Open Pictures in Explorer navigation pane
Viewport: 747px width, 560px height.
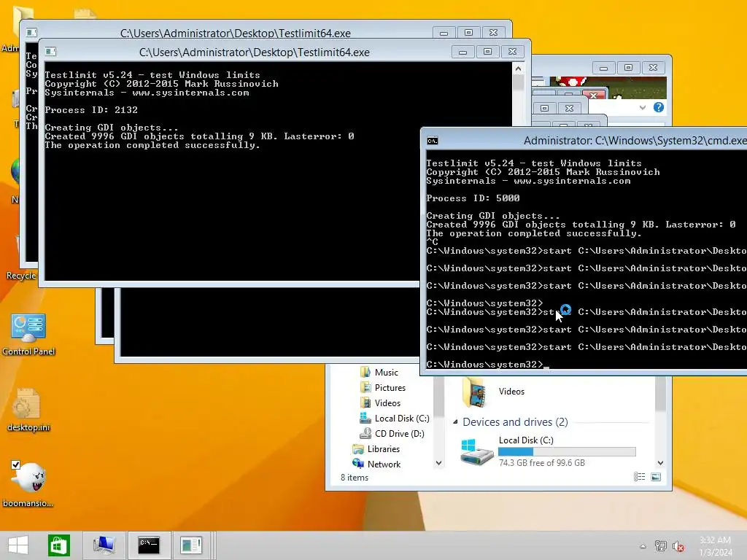coord(383,388)
